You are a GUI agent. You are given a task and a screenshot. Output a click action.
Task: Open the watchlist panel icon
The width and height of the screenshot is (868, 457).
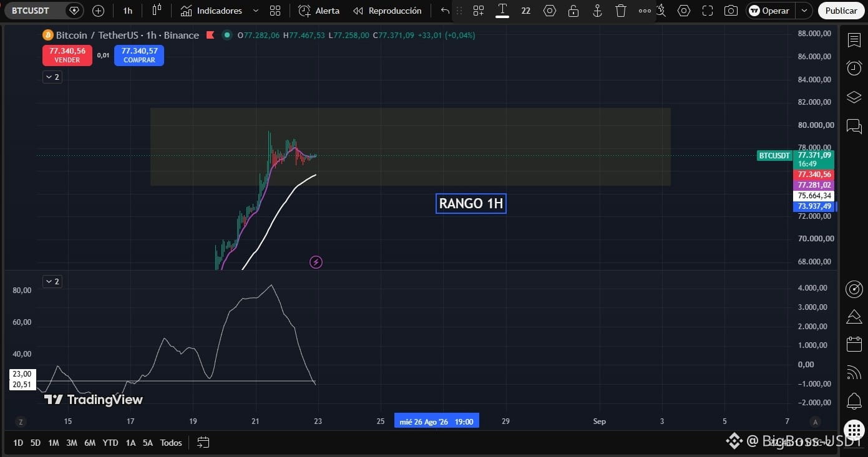tap(854, 41)
